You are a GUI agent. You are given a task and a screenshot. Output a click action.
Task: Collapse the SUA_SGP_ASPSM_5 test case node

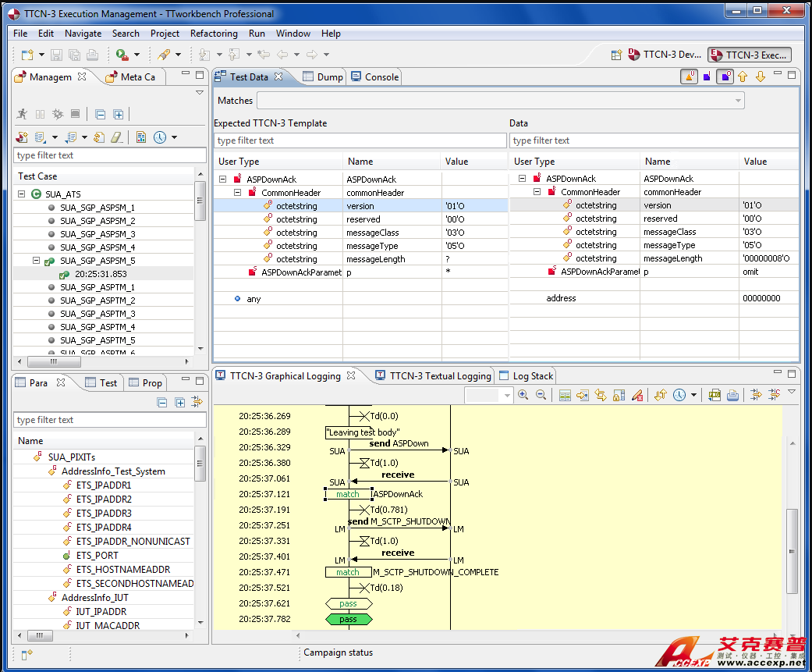click(x=37, y=261)
